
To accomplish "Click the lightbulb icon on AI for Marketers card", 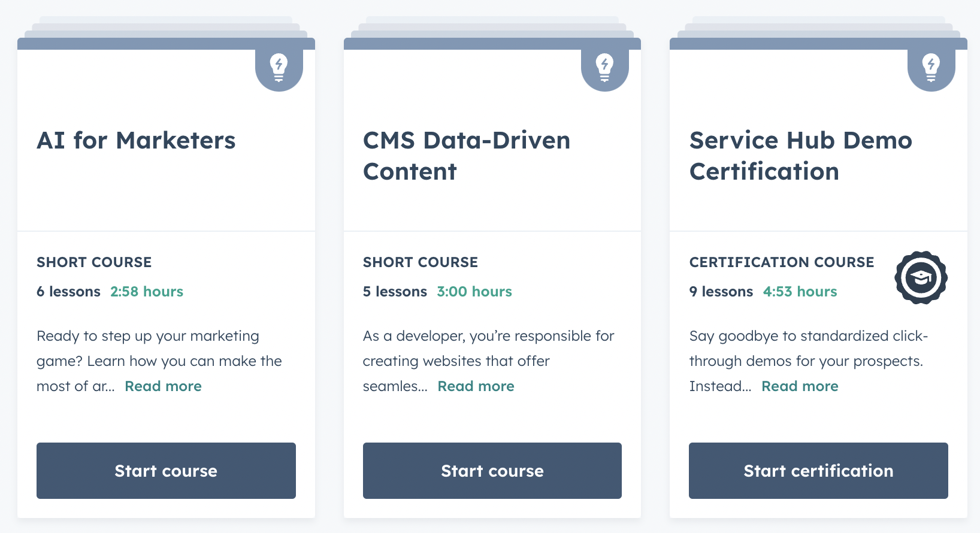I will click(279, 67).
